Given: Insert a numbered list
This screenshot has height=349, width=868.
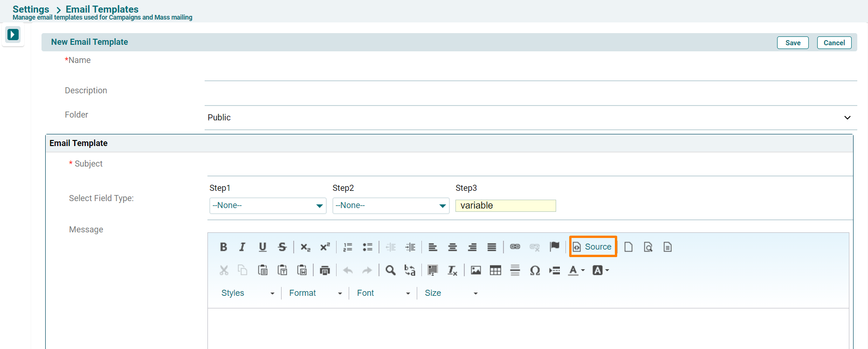Looking at the screenshot, I should click(x=348, y=247).
